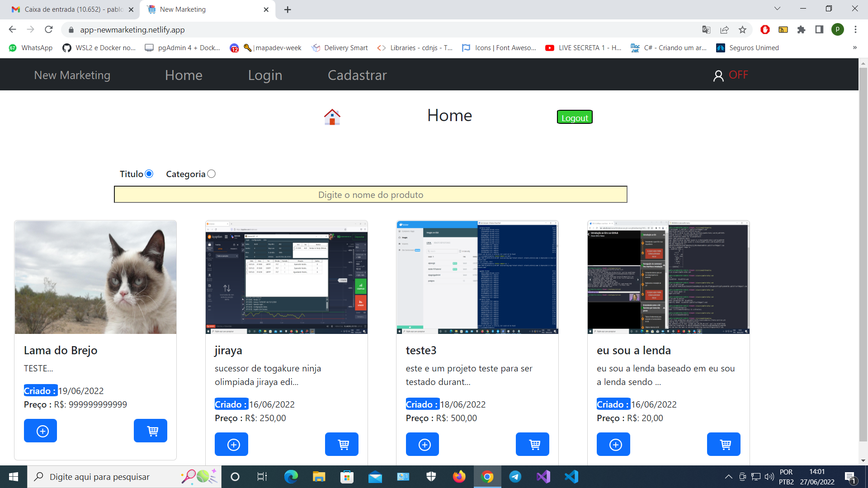Open Cadastrar in the navbar
The width and height of the screenshot is (868, 488).
tap(357, 75)
